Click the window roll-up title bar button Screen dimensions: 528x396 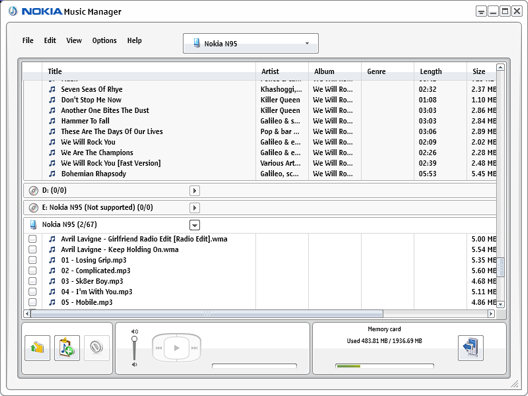point(481,11)
